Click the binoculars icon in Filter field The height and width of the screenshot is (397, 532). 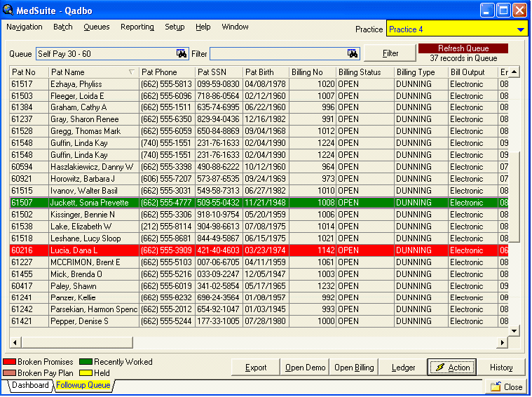tap(353, 53)
